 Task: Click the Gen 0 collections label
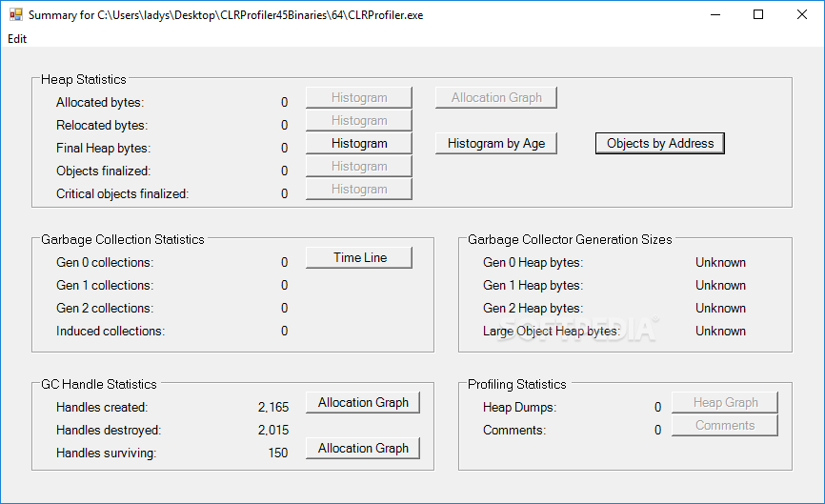(x=105, y=263)
